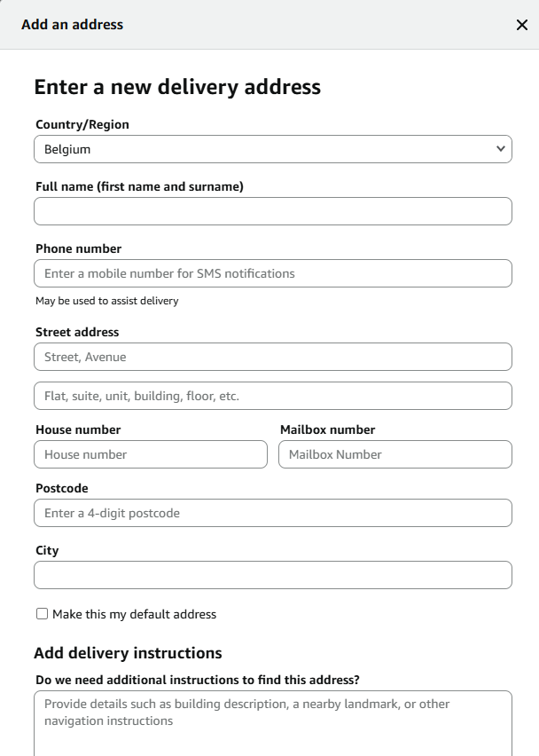Click the Street, Avenue address field
539x756 pixels.
(x=273, y=357)
